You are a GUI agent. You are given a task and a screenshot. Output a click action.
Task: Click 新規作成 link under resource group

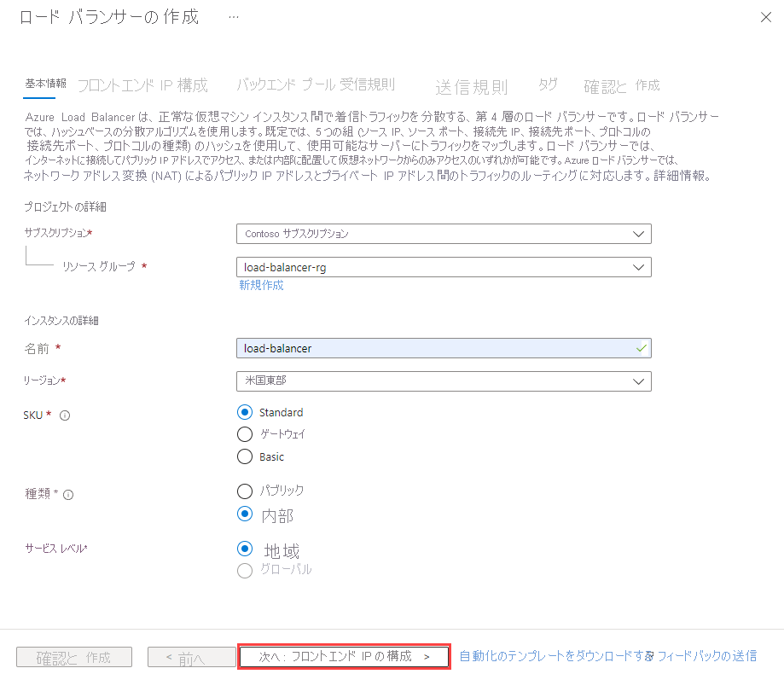(x=261, y=285)
